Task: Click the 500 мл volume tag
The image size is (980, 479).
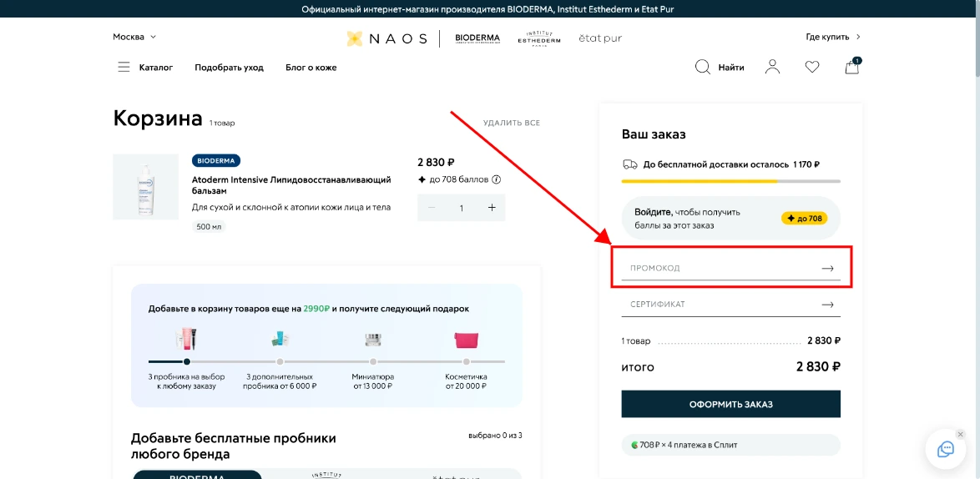Action: tap(209, 227)
